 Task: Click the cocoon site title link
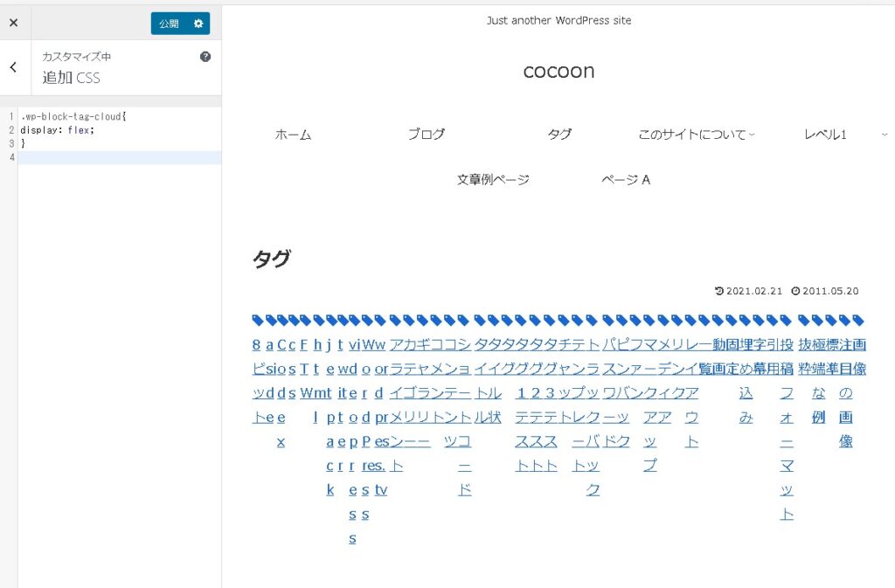click(x=559, y=71)
